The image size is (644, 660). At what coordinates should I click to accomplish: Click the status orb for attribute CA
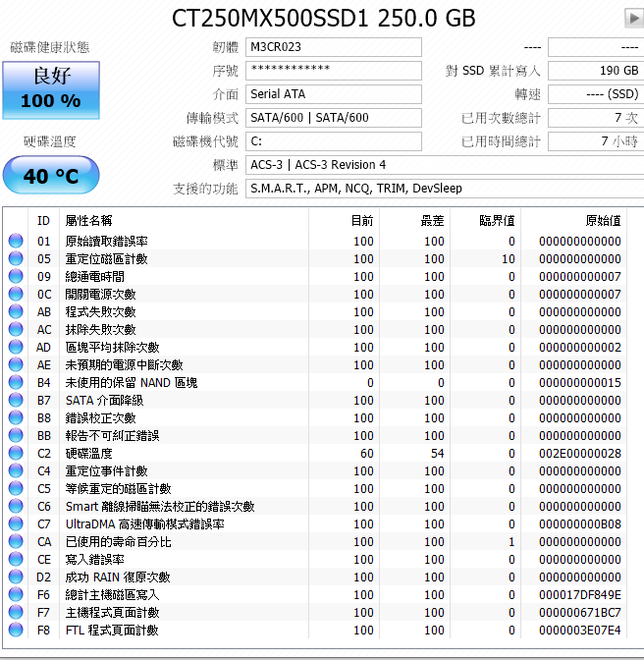[16, 541]
